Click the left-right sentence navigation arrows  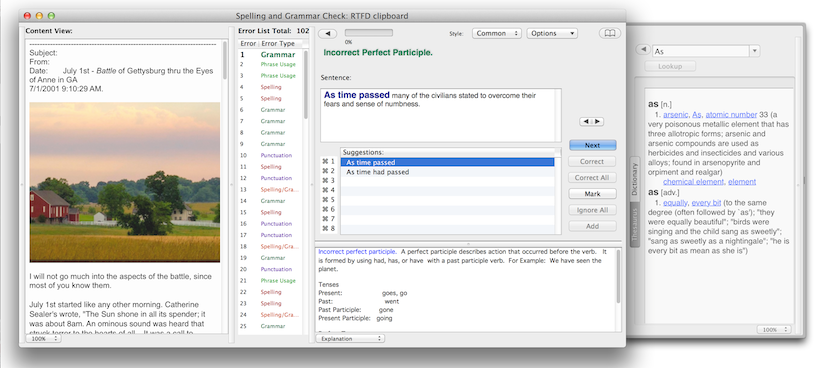click(592, 121)
